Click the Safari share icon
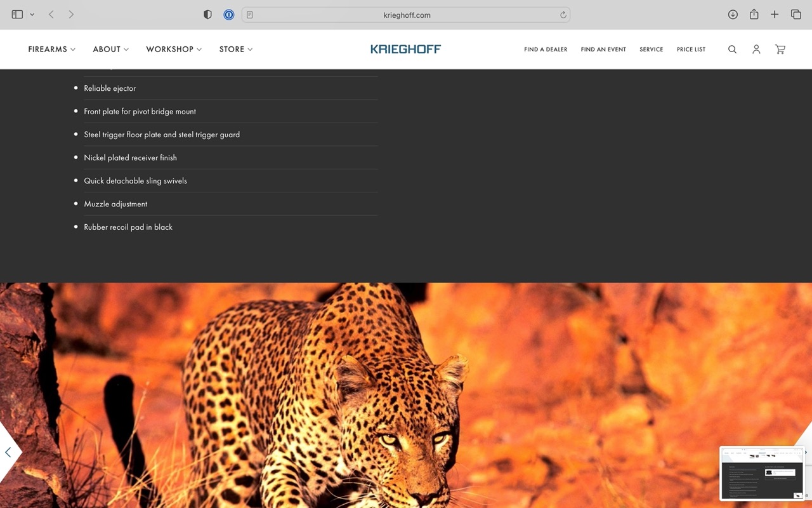The height and width of the screenshot is (508, 812). pos(754,15)
